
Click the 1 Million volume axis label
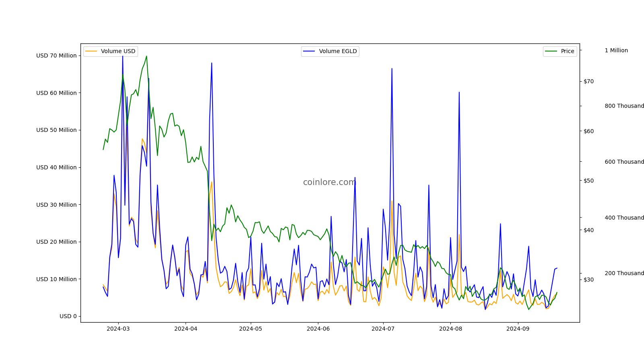tap(616, 50)
